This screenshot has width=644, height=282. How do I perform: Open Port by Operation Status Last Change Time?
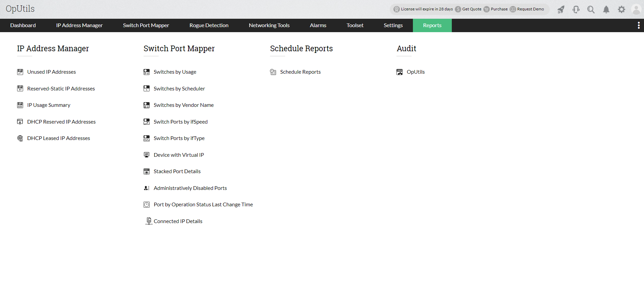[x=203, y=205]
